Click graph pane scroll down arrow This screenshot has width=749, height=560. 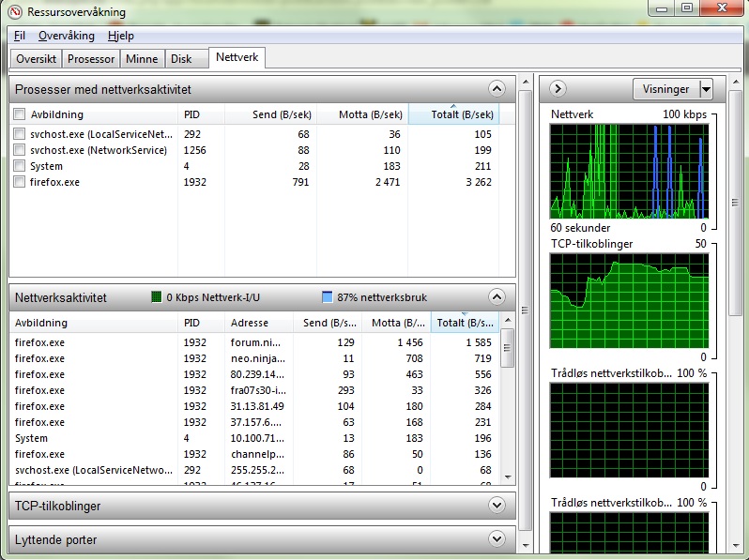(x=736, y=546)
